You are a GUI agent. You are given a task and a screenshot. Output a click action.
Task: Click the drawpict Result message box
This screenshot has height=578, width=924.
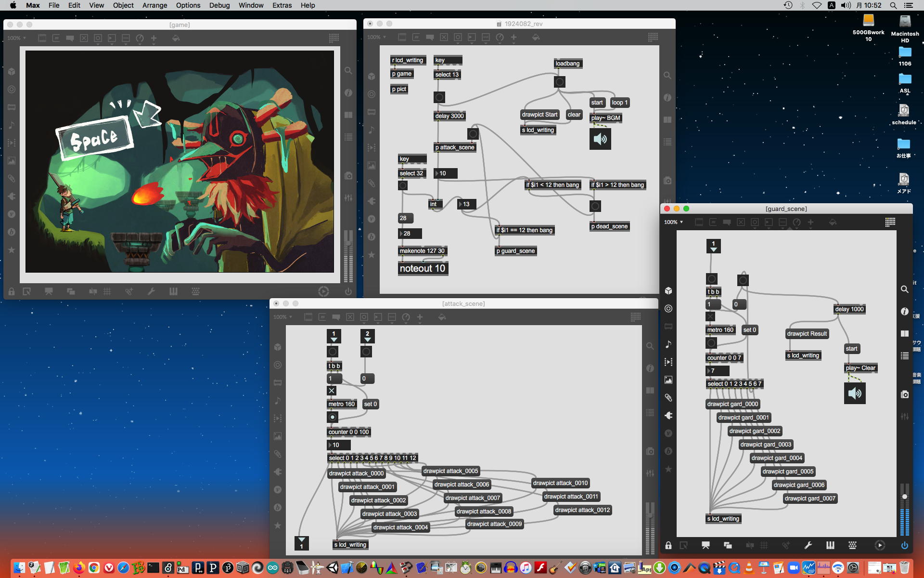pyautogui.click(x=807, y=334)
